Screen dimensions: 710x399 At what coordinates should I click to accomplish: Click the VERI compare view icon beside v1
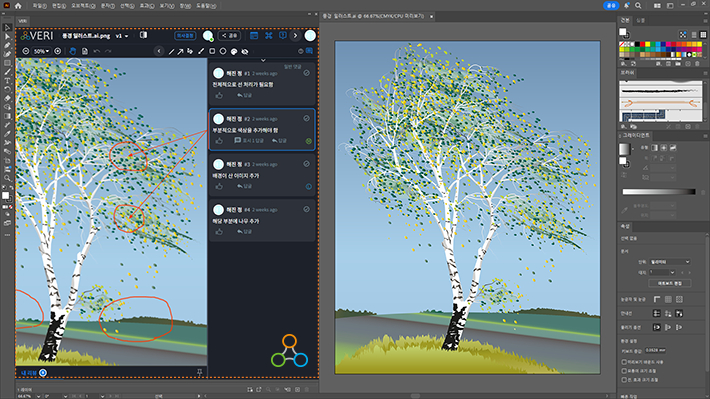[143, 35]
